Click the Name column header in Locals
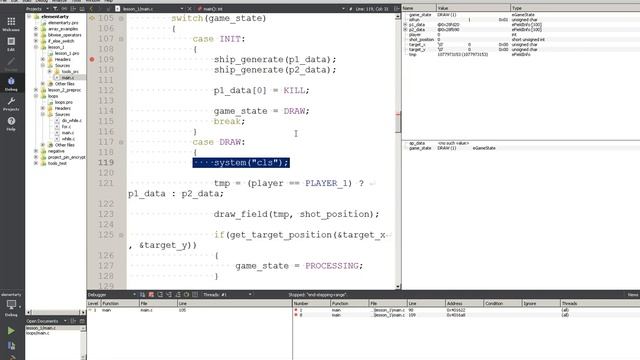640x360 pixels. (x=419, y=8)
